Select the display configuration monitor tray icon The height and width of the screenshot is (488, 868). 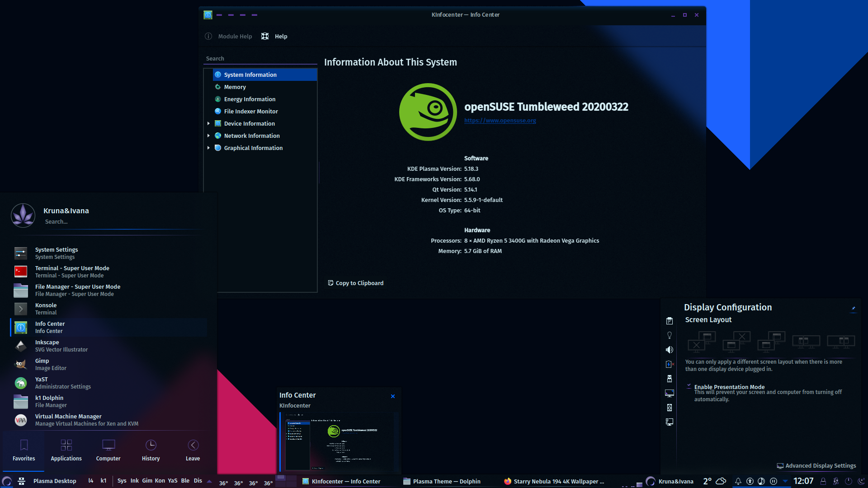click(670, 393)
